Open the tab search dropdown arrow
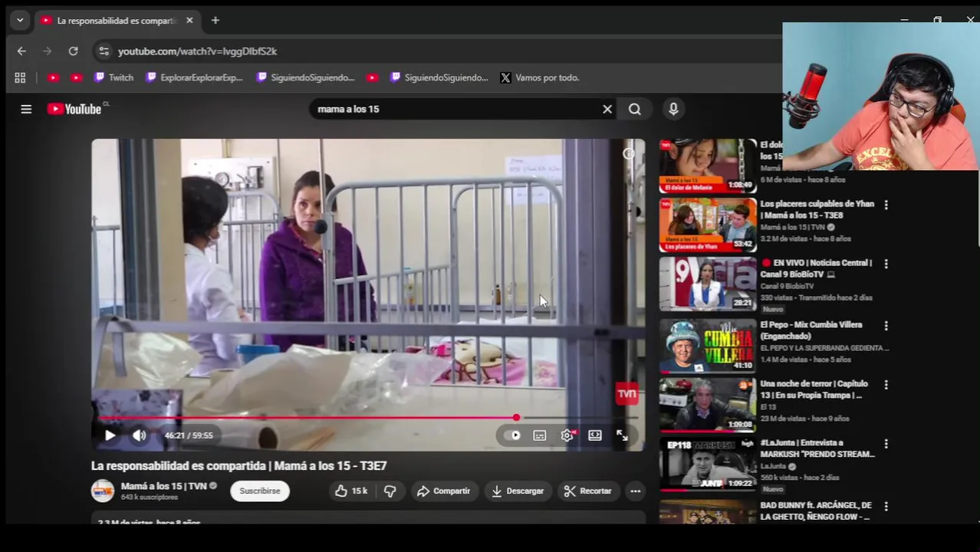 [20, 21]
